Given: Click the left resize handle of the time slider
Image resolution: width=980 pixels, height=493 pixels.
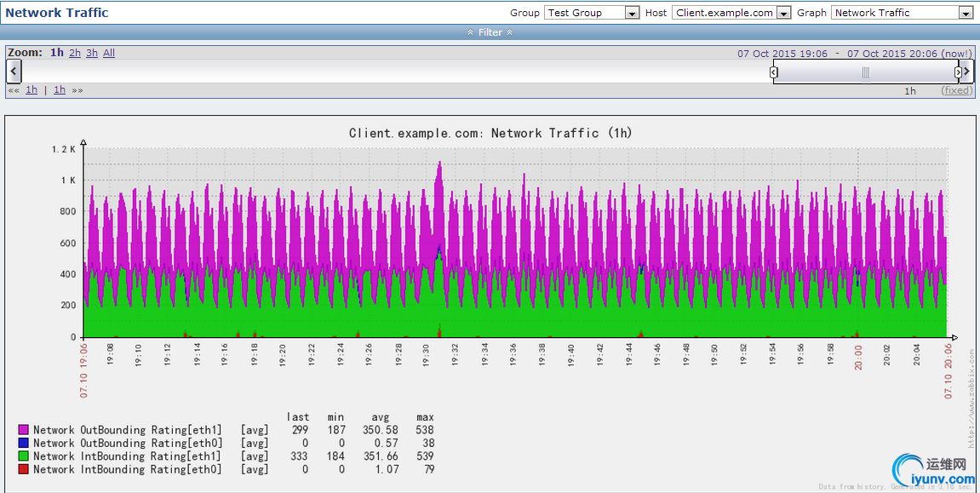Looking at the screenshot, I should click(x=773, y=72).
